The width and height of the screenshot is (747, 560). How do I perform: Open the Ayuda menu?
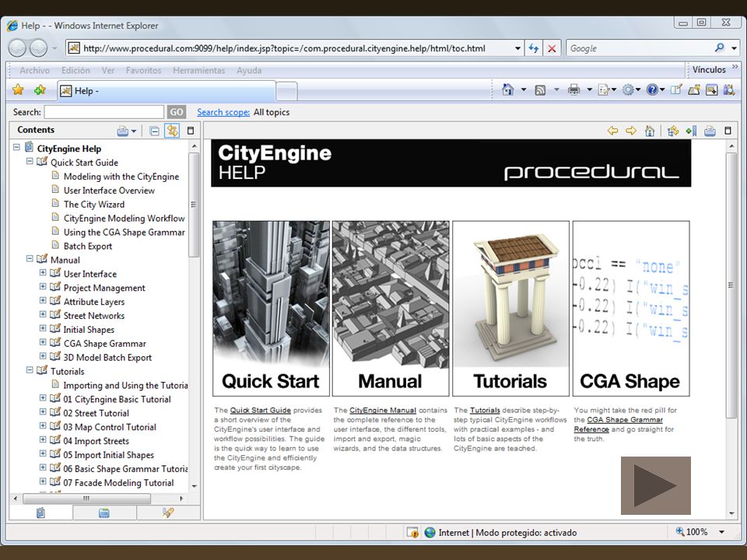[249, 70]
